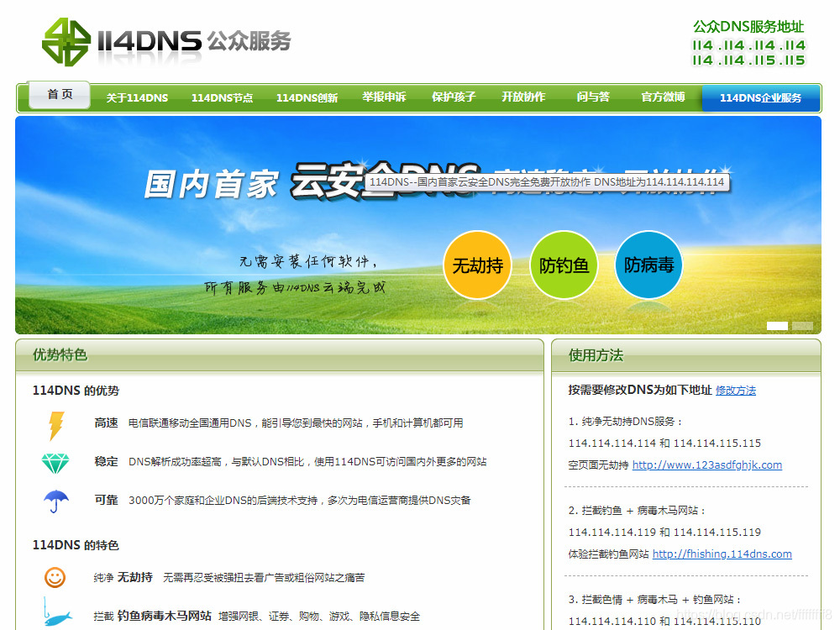Click the 按需要修改DNS为如下地址 heading
This screenshot has height=630, width=840.
(639, 390)
